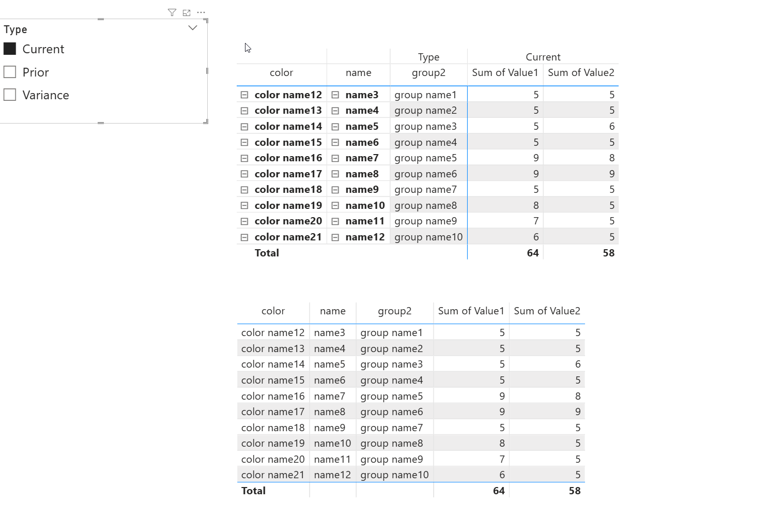Sort lower table by group2 header
Viewport: 768px width, 532px height.
coord(394,311)
